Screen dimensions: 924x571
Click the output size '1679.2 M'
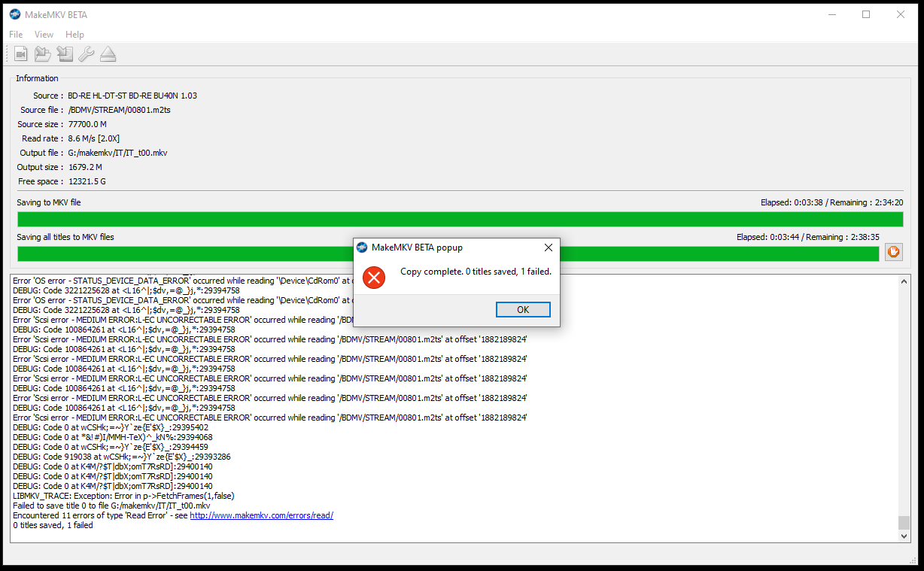pos(85,167)
